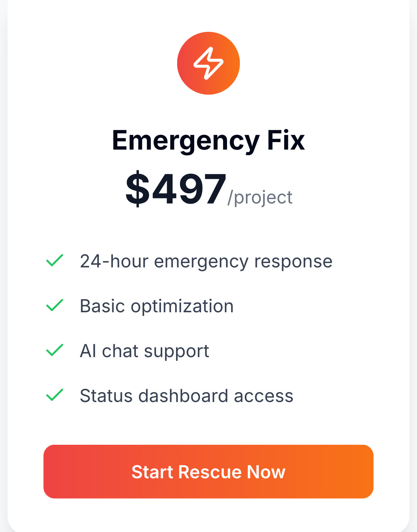Select the Status dashboard access feature text
Image resolution: width=417 pixels, height=532 pixels.
pos(186,396)
